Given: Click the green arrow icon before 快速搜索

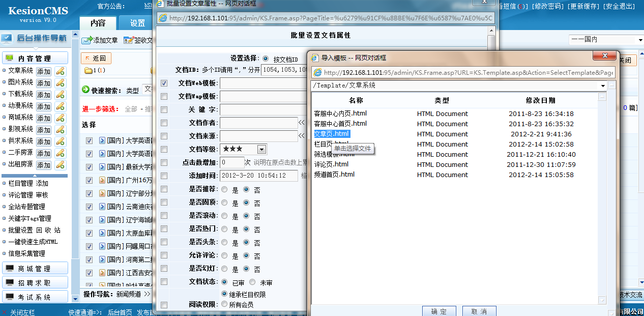Looking at the screenshot, I should [x=85, y=90].
